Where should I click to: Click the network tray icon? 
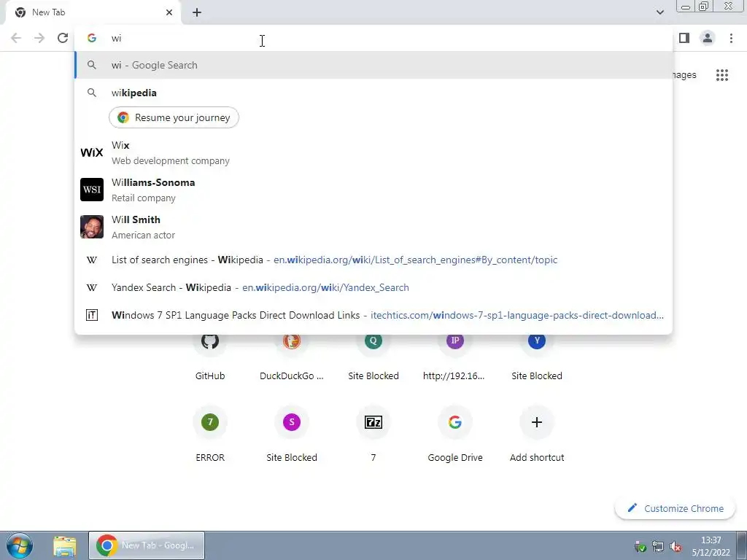(x=658, y=547)
